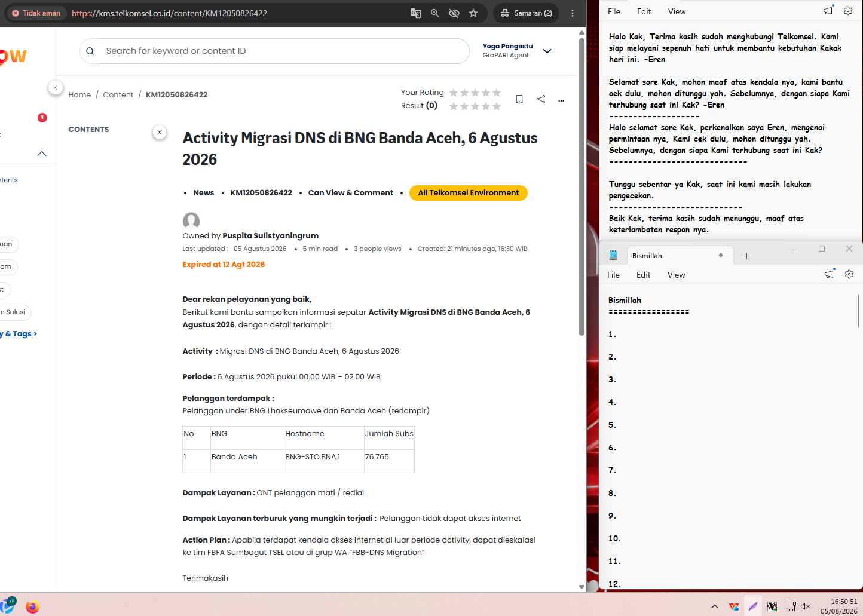
Task: Select the kms.telkomsel.co.id address bar URL
Action: tap(169, 13)
